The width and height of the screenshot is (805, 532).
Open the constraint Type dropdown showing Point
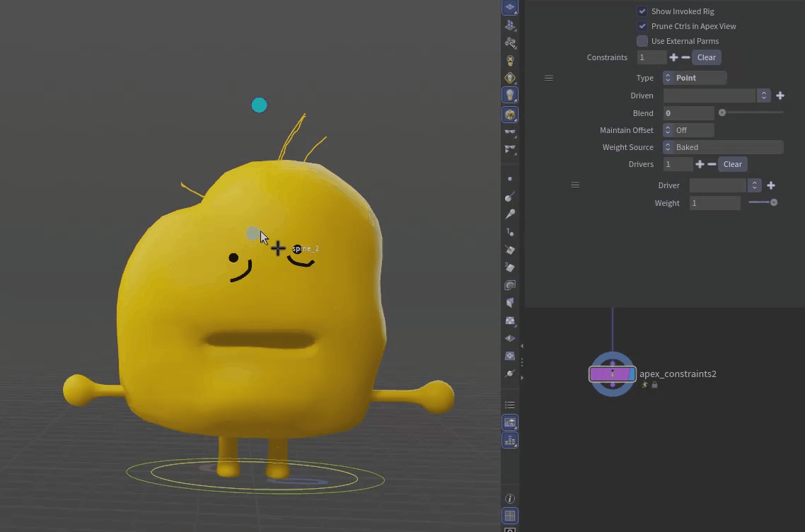pos(695,78)
